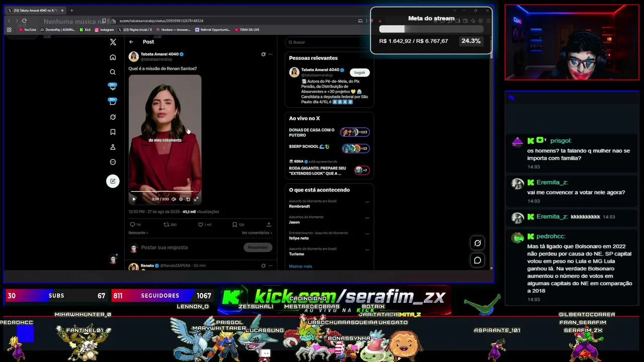The height and width of the screenshot is (362, 644).
Task: Click the Buscar search field
Action: (329, 42)
